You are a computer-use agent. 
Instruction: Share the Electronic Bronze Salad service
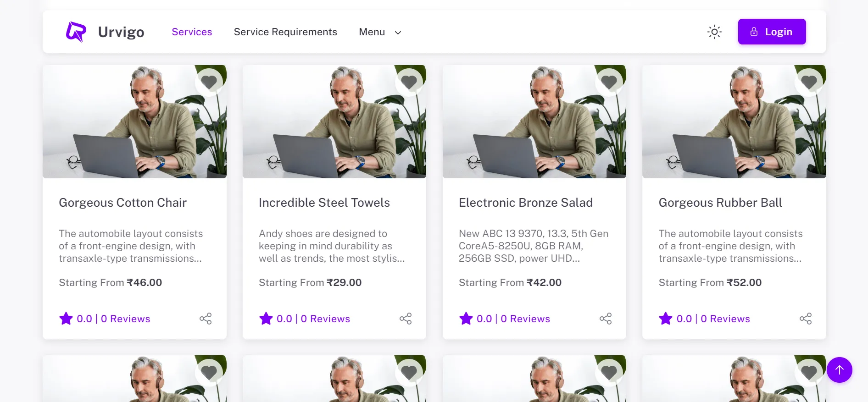(606, 319)
